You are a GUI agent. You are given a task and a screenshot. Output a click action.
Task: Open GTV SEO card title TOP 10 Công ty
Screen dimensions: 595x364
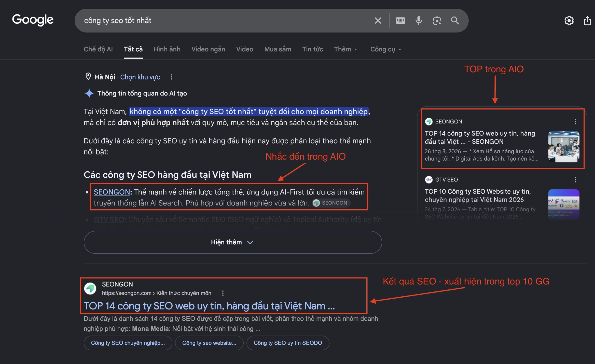(x=478, y=195)
